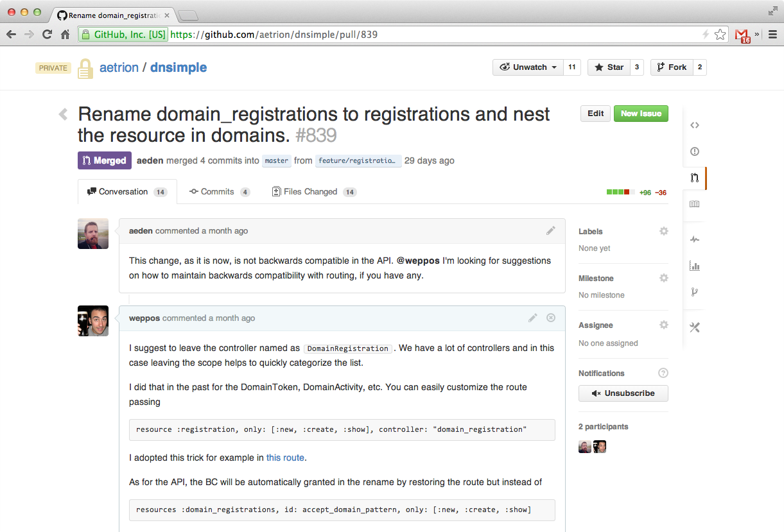Viewport: 784px width, 532px height.
Task: Click the aeden author name in first comment
Action: click(141, 230)
